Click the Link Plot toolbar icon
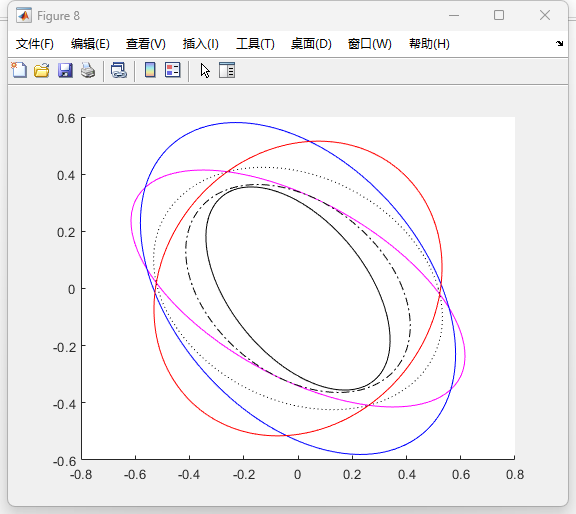This screenshot has width=576, height=514. click(x=119, y=70)
